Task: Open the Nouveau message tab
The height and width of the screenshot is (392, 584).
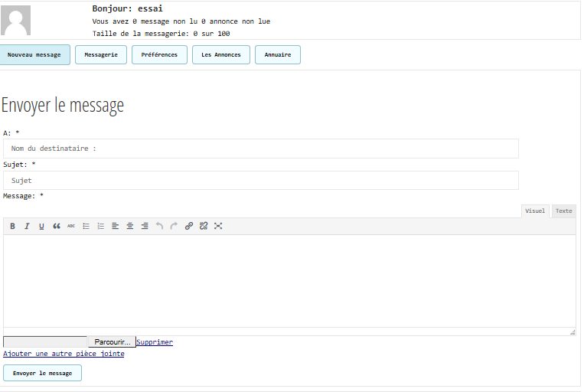Action: pos(34,55)
